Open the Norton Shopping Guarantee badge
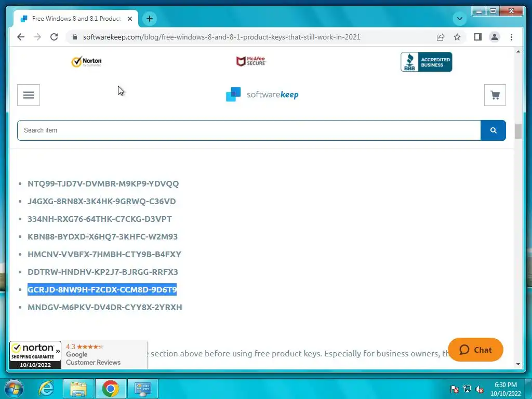This screenshot has height=399, width=532. (x=35, y=355)
